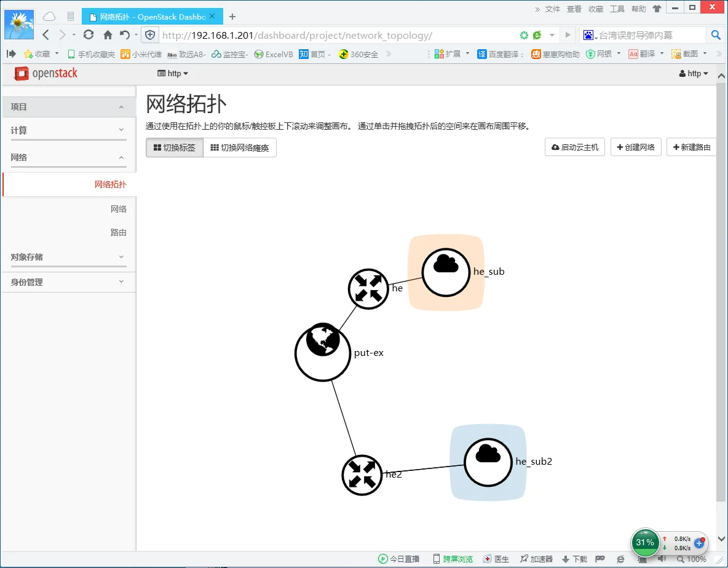Collapse the 项目 sidebar section
Image resolution: width=728 pixels, height=568 pixels.
69,107
